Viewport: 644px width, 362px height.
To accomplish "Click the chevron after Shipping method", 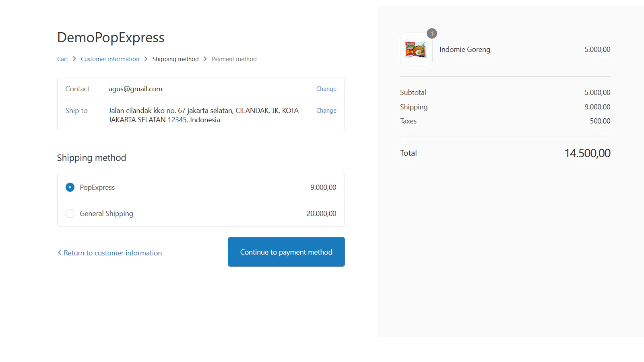I will 205,59.
